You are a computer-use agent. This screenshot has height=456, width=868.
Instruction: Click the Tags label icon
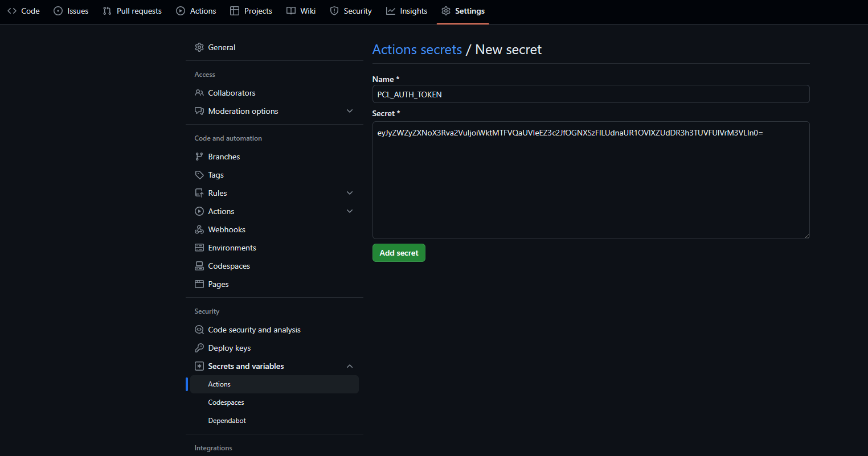(199, 175)
